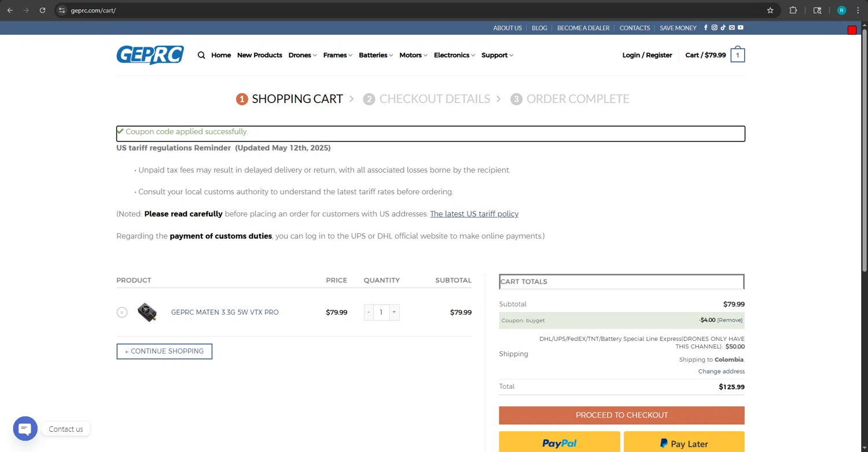
Task: Click the quantity input field
Action: pos(381,313)
